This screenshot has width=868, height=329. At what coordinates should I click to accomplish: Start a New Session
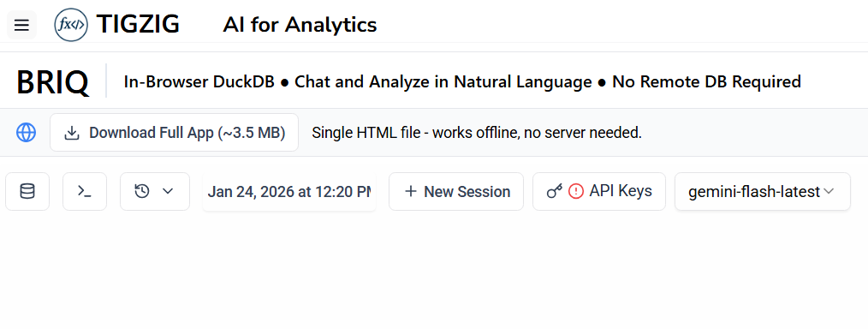456,192
